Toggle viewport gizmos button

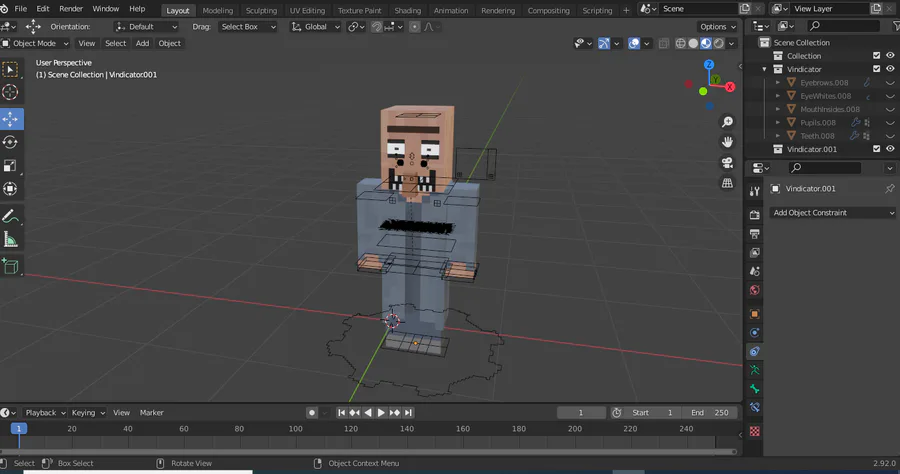(604, 44)
